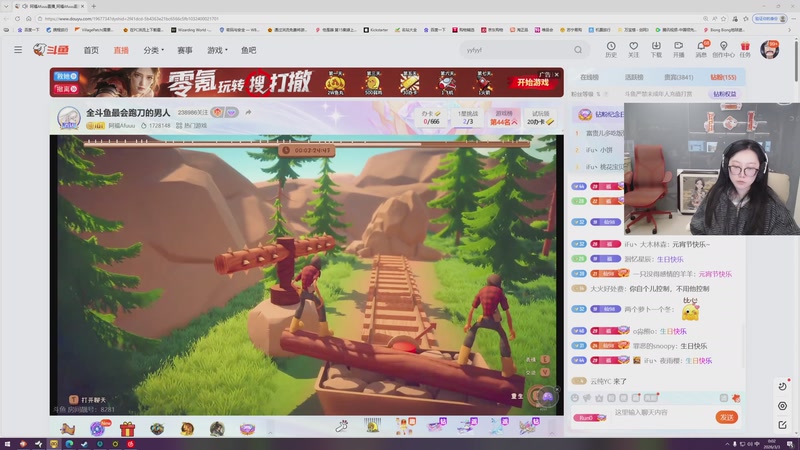Click chat message 你自个儿控制，不用他控制
Image resolution: width=800 pixels, height=450 pixels.
669,288
